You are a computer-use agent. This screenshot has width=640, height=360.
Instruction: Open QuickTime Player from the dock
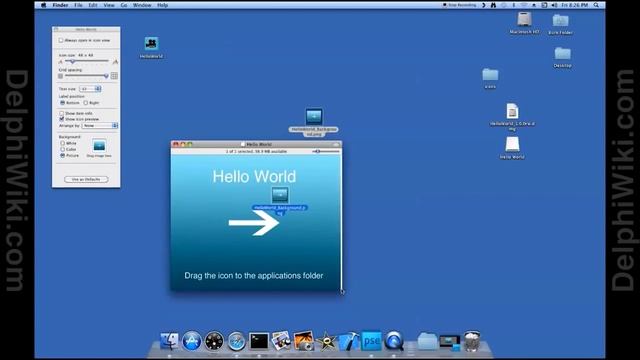click(x=394, y=341)
